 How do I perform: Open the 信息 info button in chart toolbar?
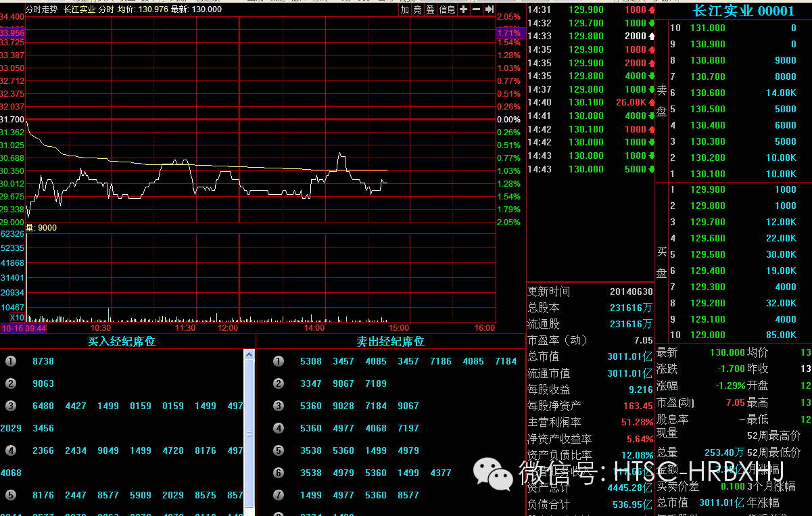coord(447,9)
